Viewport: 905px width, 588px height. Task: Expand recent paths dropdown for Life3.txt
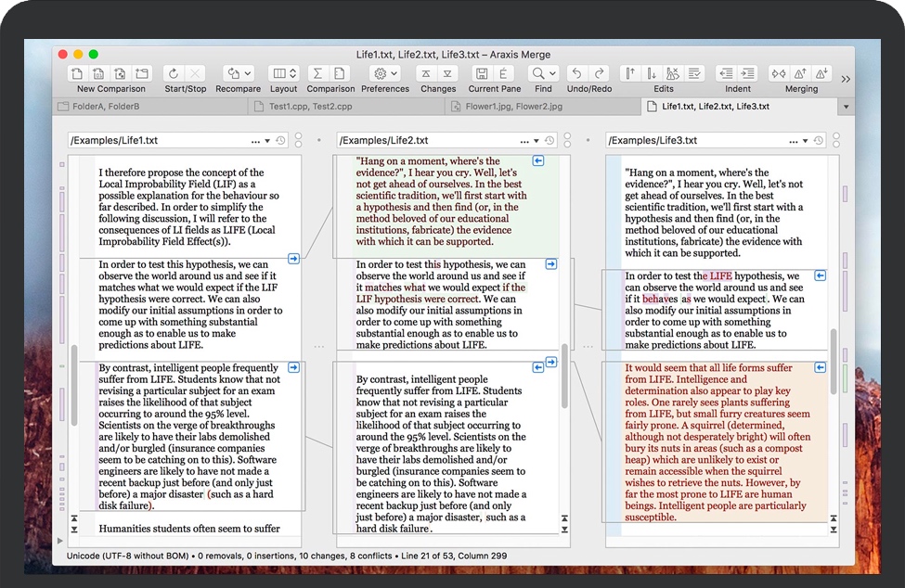(x=805, y=141)
